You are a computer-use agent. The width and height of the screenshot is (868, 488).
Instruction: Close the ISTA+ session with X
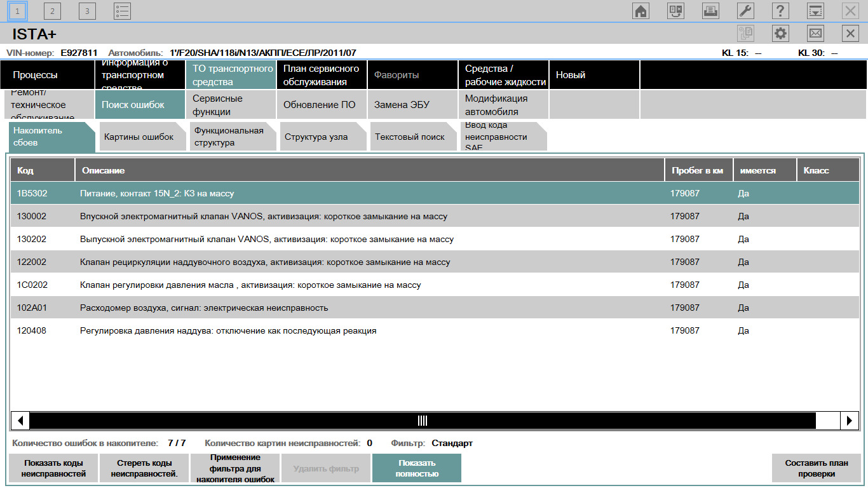coord(850,34)
